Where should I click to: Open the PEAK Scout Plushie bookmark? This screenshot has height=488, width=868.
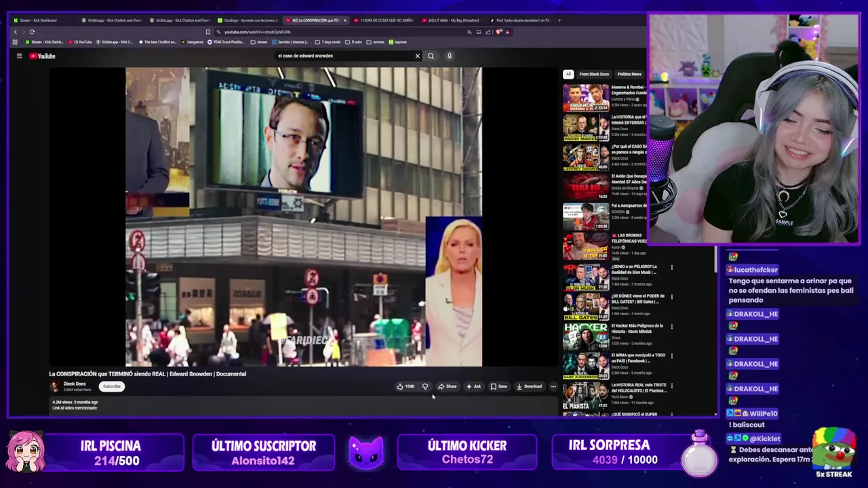[x=226, y=42]
